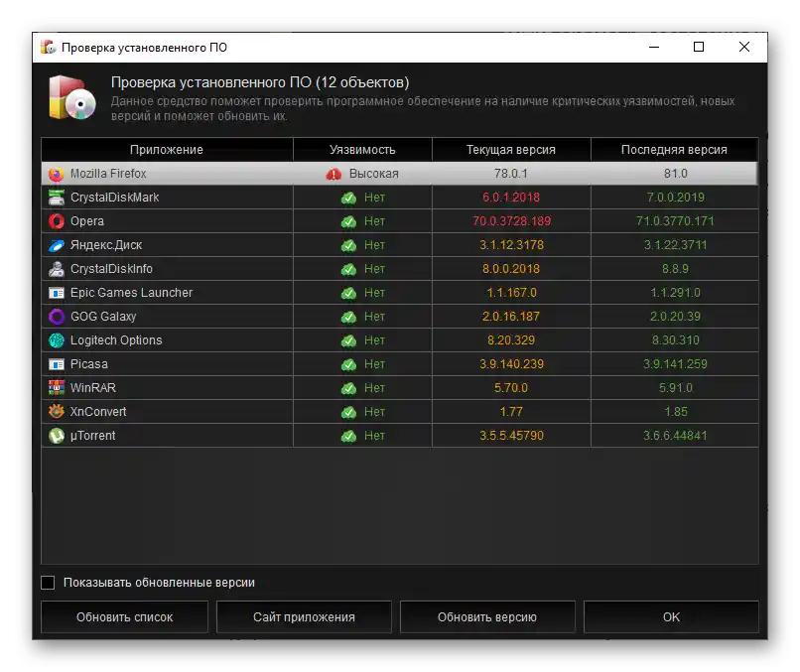Sort by the 'Уязвимость' column header
The height and width of the screenshot is (672, 800).
[x=362, y=150]
